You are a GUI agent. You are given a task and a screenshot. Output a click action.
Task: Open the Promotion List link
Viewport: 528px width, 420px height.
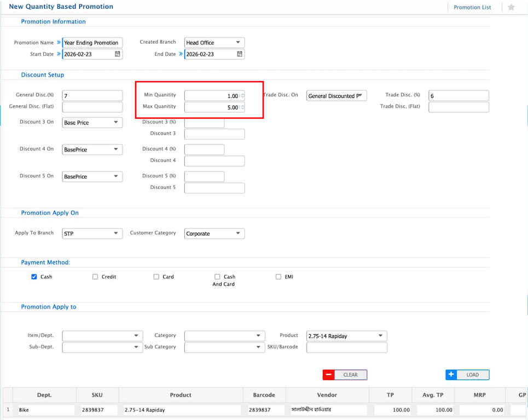[472, 7]
